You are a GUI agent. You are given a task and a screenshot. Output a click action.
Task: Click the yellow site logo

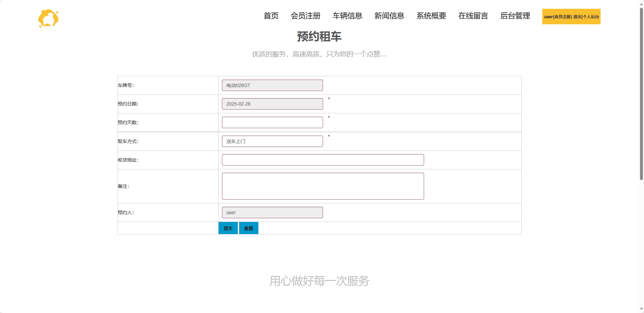[49, 18]
